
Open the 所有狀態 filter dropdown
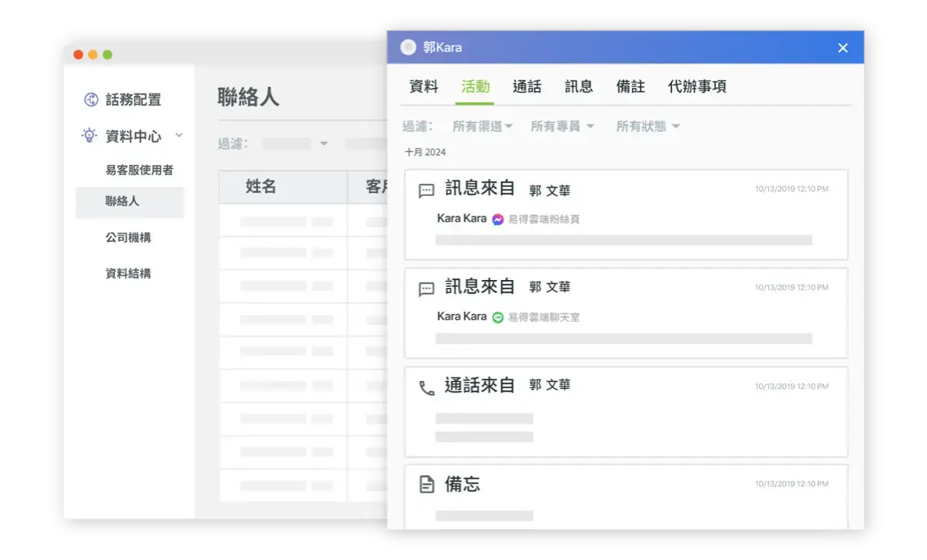click(648, 126)
